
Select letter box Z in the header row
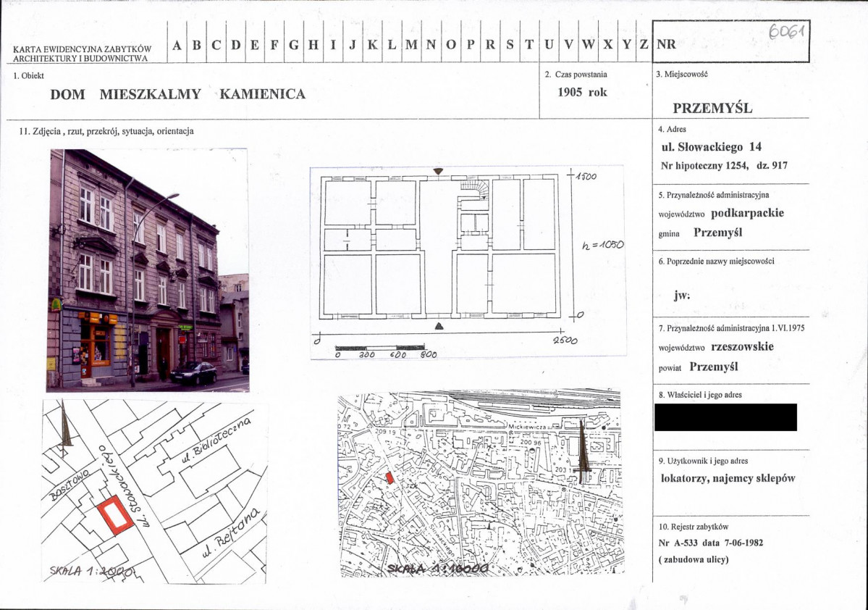click(x=643, y=44)
